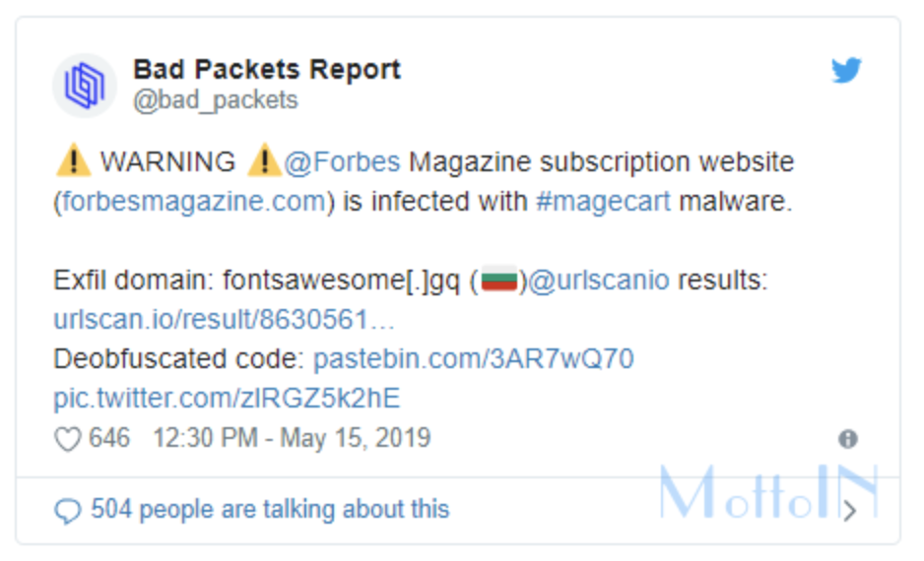
Task: Click the speech bubble reply icon
Action: tap(67, 510)
